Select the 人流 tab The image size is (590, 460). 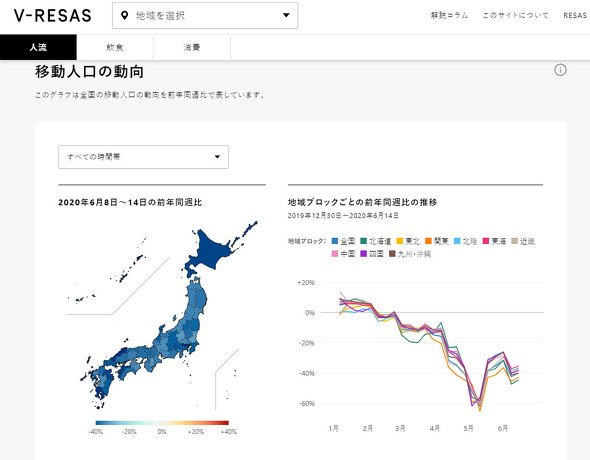tap(38, 47)
